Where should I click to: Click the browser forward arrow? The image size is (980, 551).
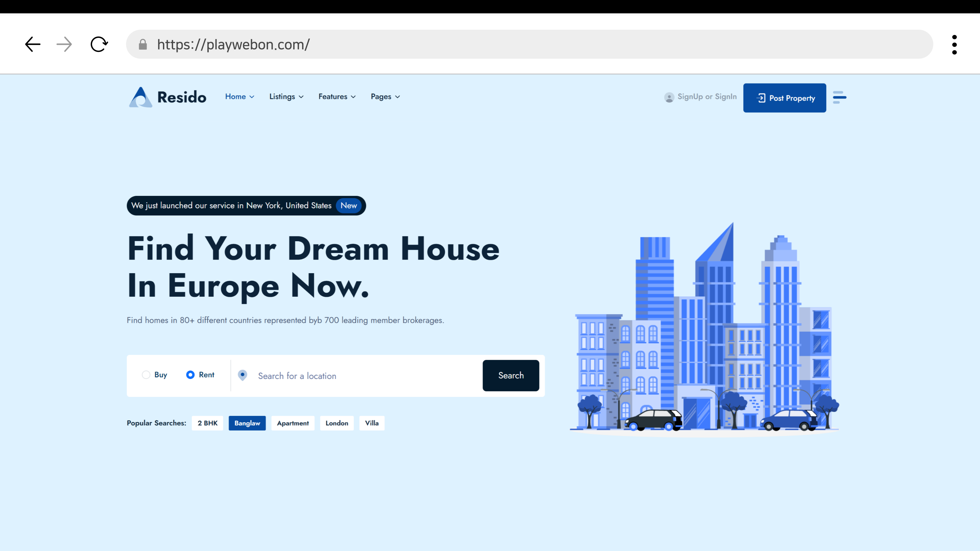tap(64, 44)
